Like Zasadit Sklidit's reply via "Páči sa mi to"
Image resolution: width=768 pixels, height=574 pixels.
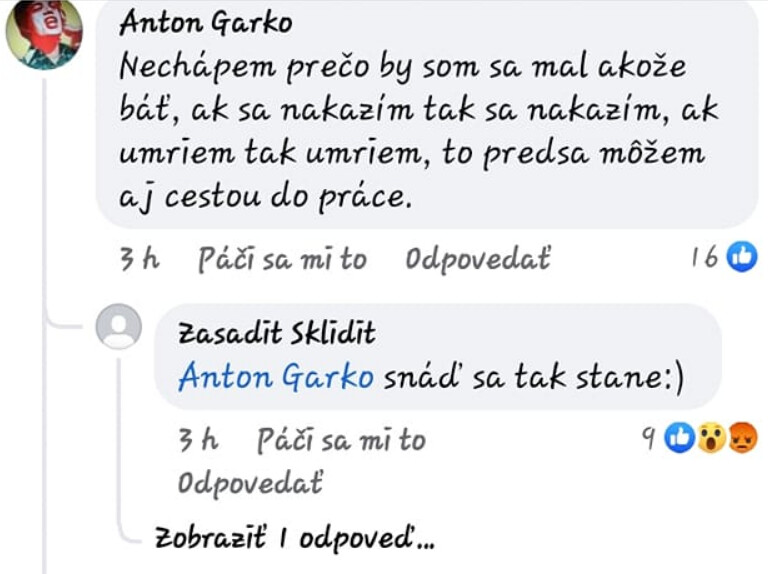(x=341, y=440)
